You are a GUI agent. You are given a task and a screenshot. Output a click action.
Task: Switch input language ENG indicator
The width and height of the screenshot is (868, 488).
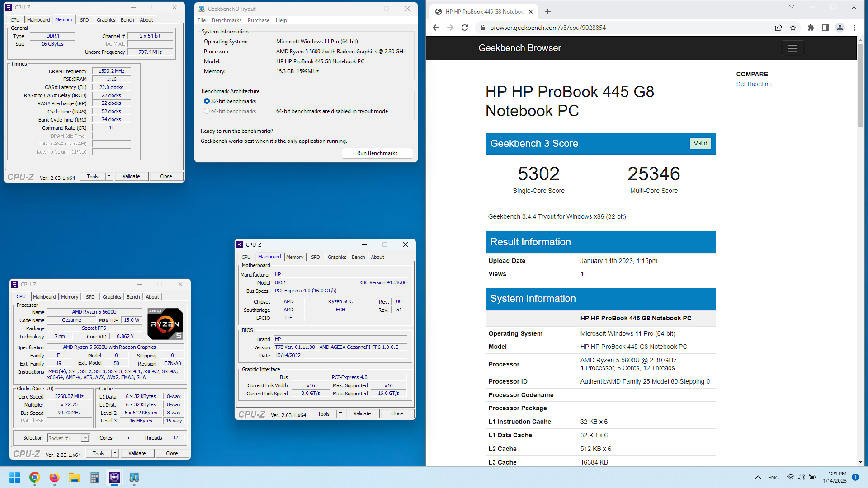pos(774,477)
